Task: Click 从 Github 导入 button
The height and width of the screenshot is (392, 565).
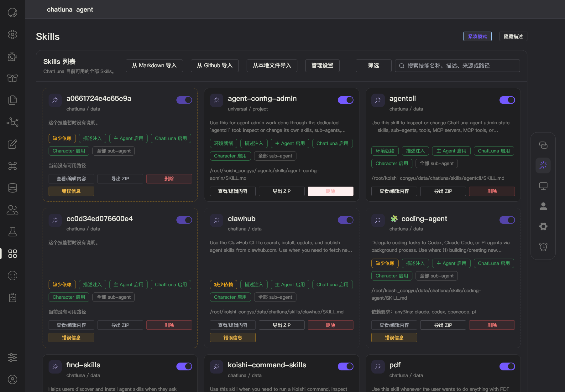Action: (x=215, y=65)
